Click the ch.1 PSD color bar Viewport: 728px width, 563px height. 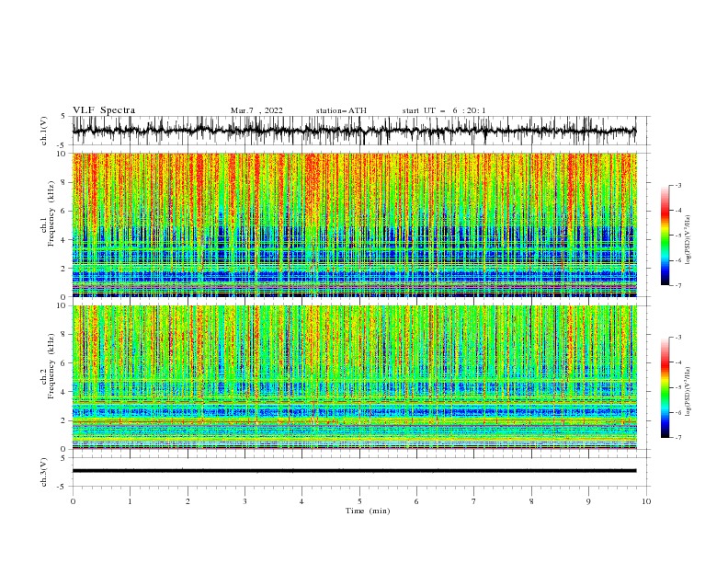coord(665,236)
